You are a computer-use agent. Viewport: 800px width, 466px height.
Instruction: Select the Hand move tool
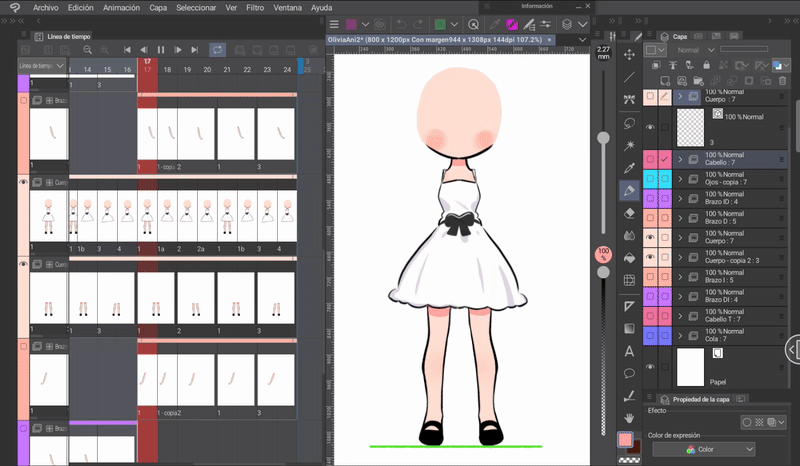tap(629, 417)
